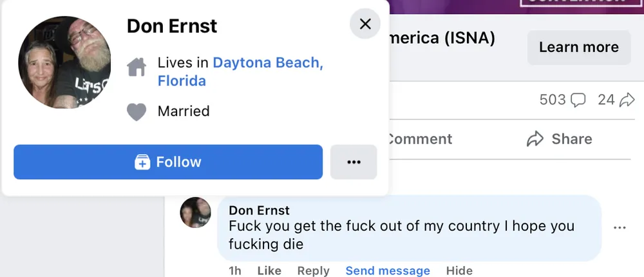Click the Don Ernst name in the popup

tap(172, 26)
